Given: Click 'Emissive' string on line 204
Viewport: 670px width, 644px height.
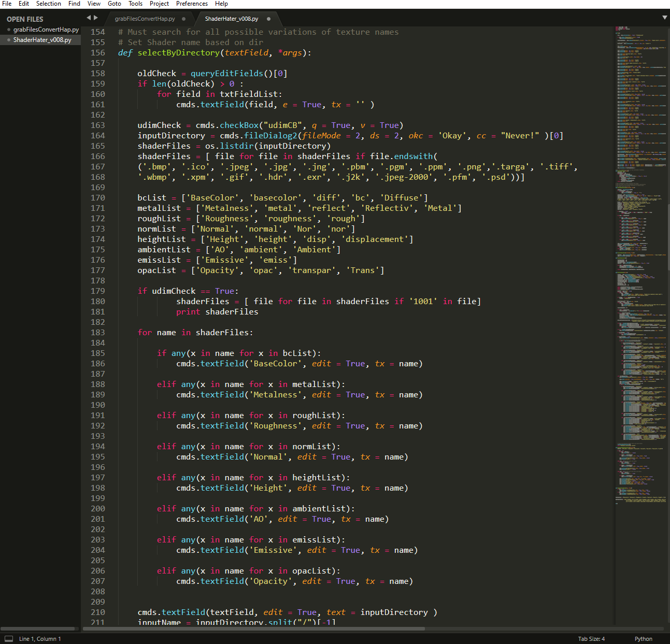Looking at the screenshot, I should pos(273,550).
